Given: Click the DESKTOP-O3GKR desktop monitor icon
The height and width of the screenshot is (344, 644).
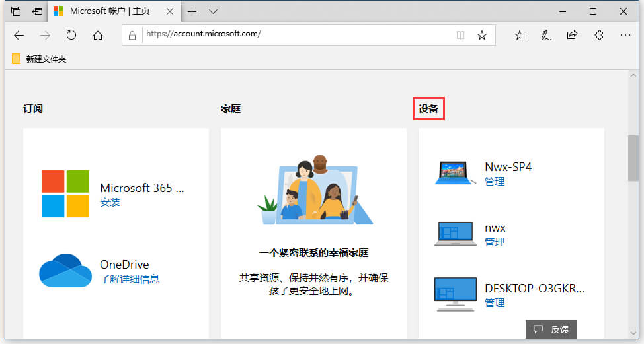Looking at the screenshot, I should (x=455, y=294).
